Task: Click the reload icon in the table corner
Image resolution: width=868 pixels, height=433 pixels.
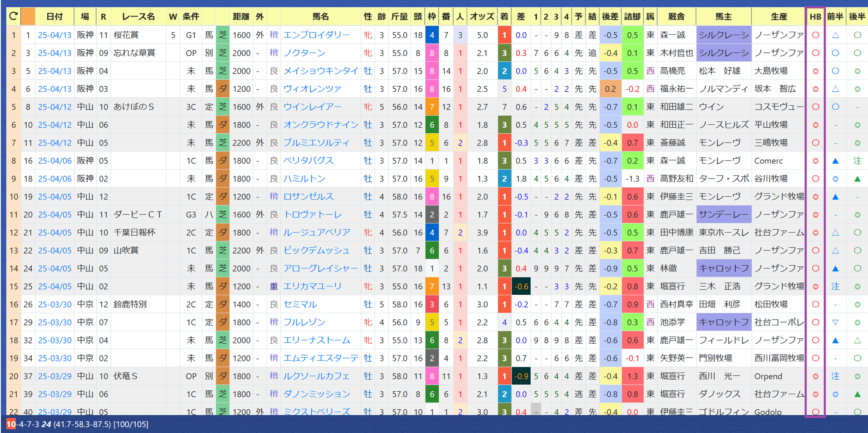Action: coord(14,16)
